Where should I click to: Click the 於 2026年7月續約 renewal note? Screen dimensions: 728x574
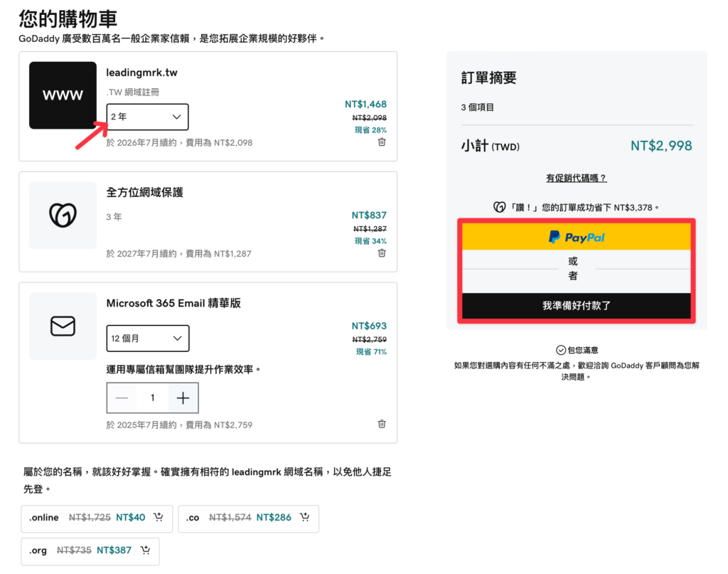tap(179, 142)
